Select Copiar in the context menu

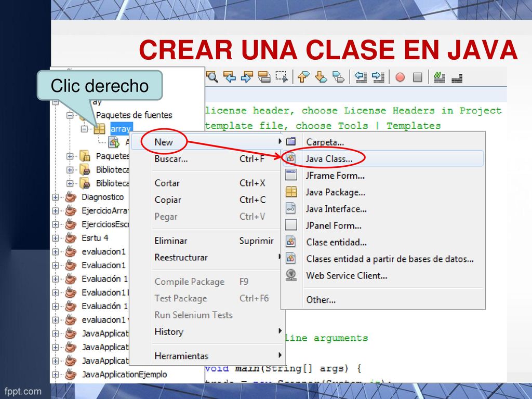208,200
